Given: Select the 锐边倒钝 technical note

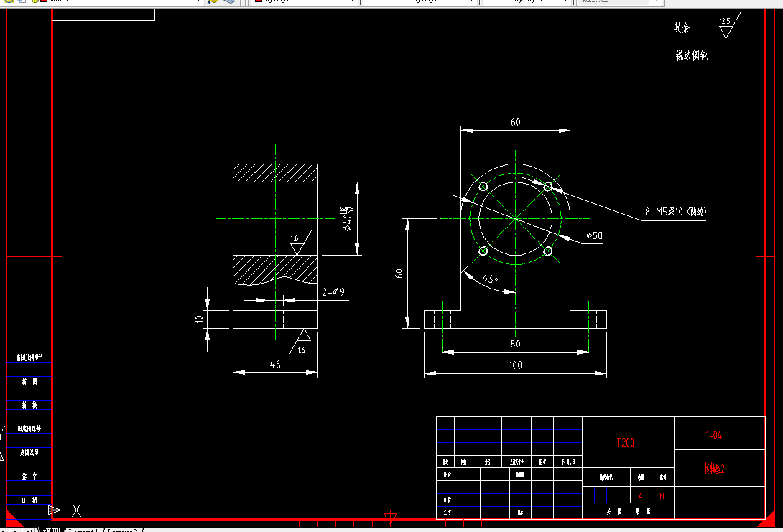Looking at the screenshot, I should [692, 55].
